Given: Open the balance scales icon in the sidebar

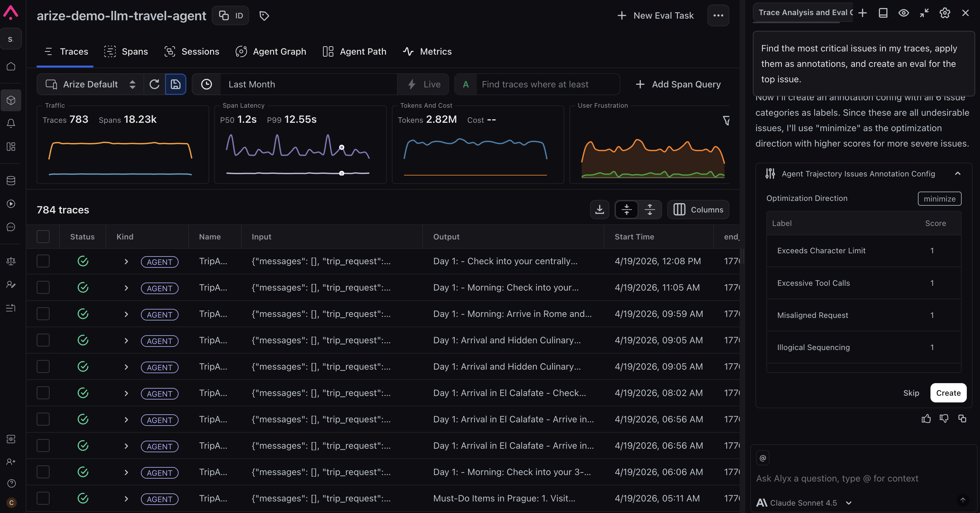Looking at the screenshot, I should coord(11,261).
